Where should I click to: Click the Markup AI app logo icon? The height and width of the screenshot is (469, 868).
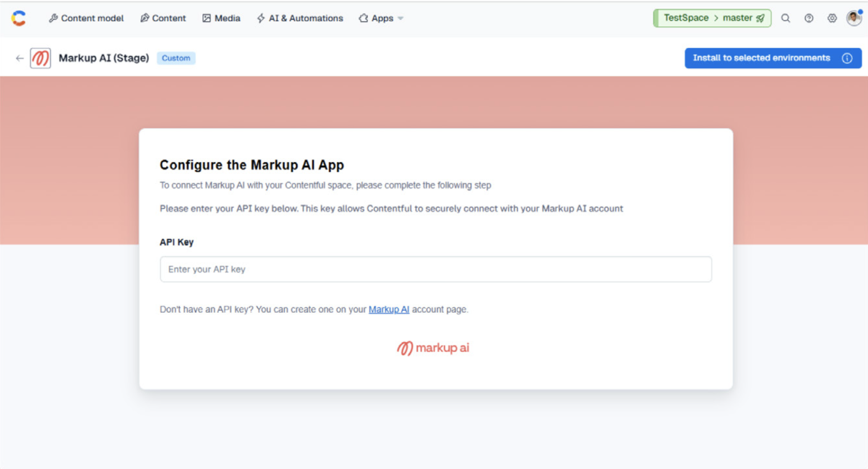[x=41, y=58]
